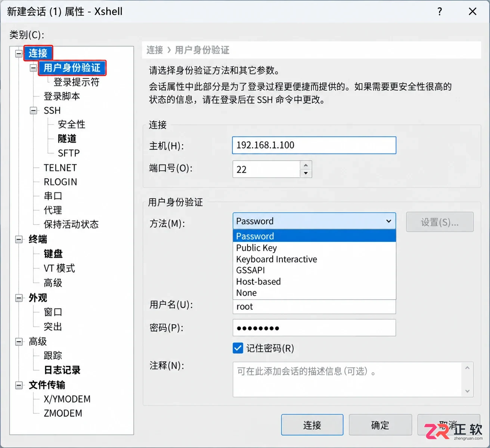Click the 连接 button at bottom
Viewport: 490px width, 448px height.
click(312, 425)
